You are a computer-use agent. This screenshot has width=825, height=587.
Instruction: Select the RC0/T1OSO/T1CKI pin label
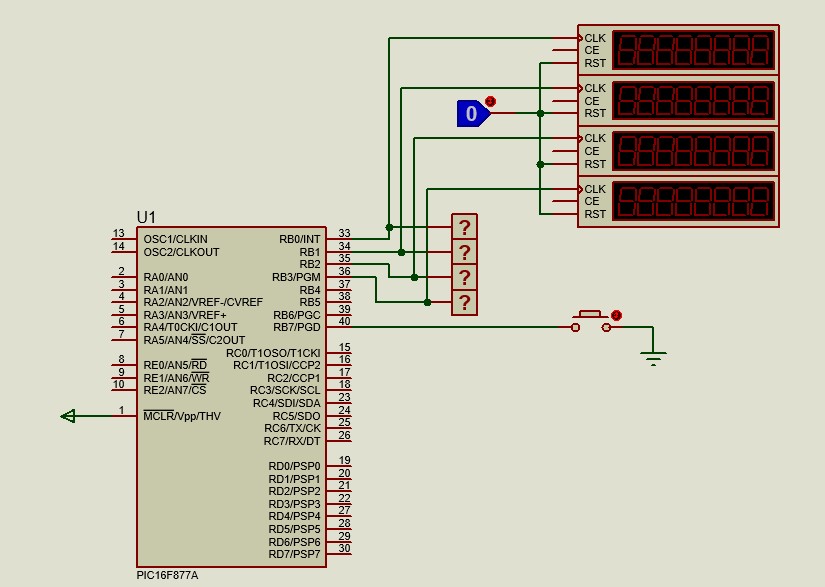coord(273,353)
